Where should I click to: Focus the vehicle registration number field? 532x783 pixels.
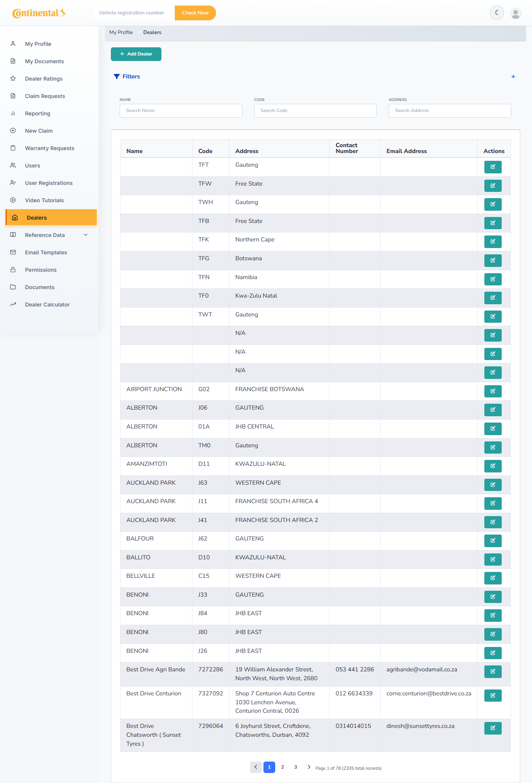(x=134, y=13)
